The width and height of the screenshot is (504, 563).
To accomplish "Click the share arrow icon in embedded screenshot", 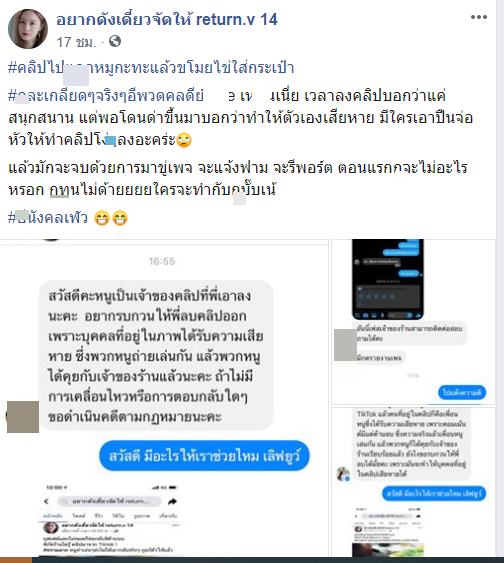I will point(173,501).
